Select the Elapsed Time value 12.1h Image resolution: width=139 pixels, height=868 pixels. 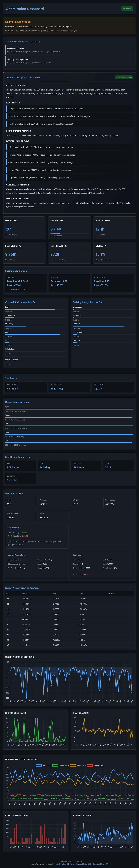(100, 229)
